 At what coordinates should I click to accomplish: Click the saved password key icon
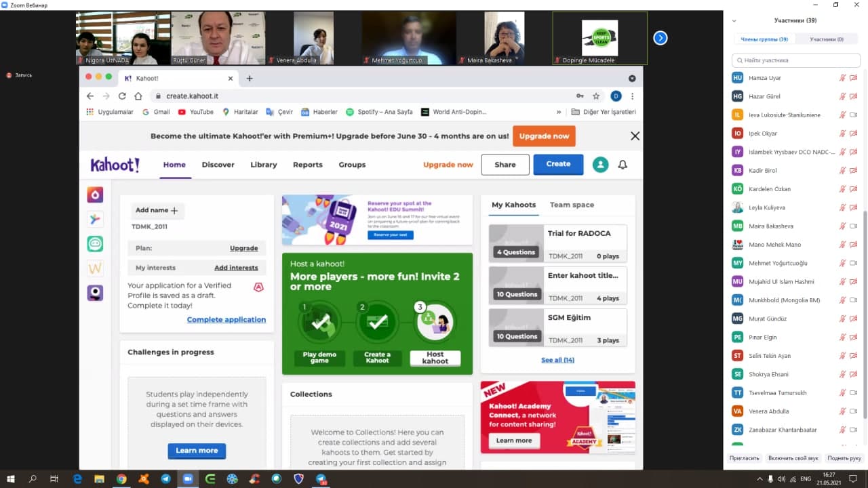pyautogui.click(x=580, y=96)
